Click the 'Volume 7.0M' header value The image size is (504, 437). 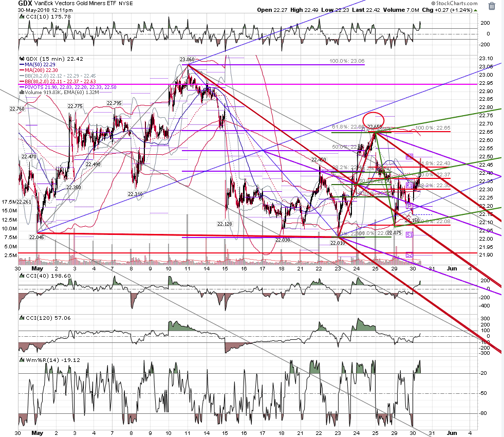coord(401,10)
